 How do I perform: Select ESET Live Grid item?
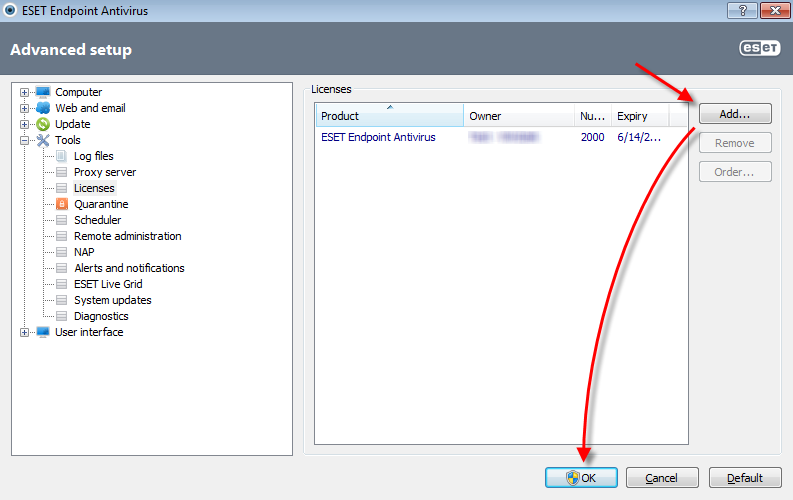click(x=108, y=284)
